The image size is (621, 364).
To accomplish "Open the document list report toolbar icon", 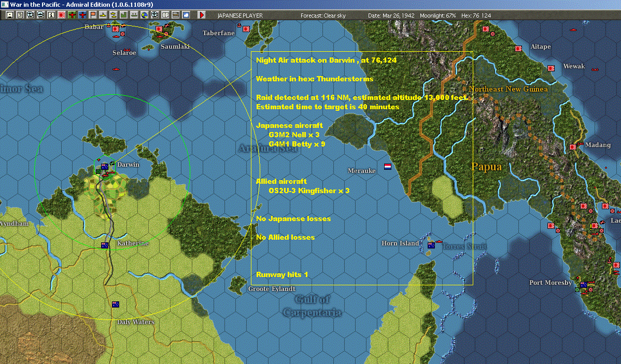I will pos(20,15).
